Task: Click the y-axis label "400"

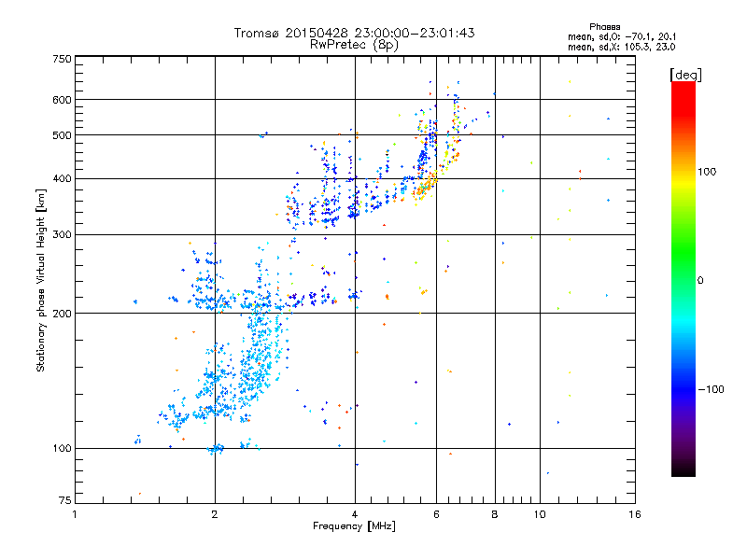Action: 62,179
